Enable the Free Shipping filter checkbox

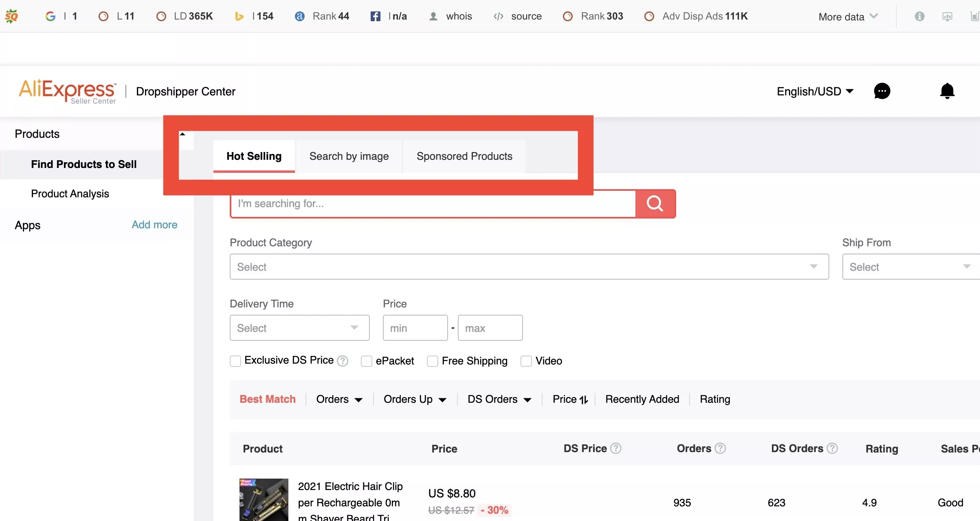coord(431,361)
